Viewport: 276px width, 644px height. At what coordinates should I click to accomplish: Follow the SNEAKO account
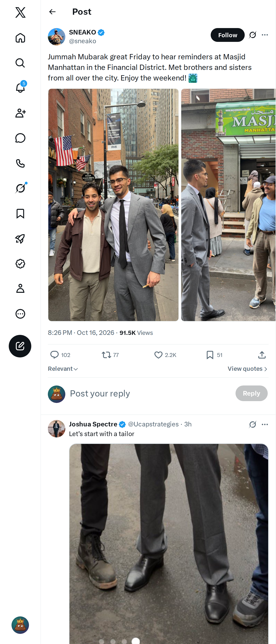coord(227,35)
